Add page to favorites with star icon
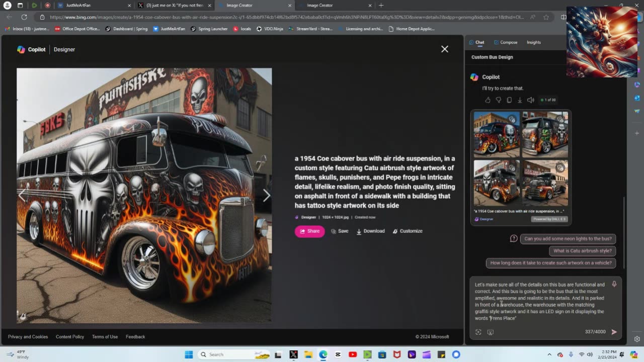The image size is (644, 362). pyautogui.click(x=546, y=17)
